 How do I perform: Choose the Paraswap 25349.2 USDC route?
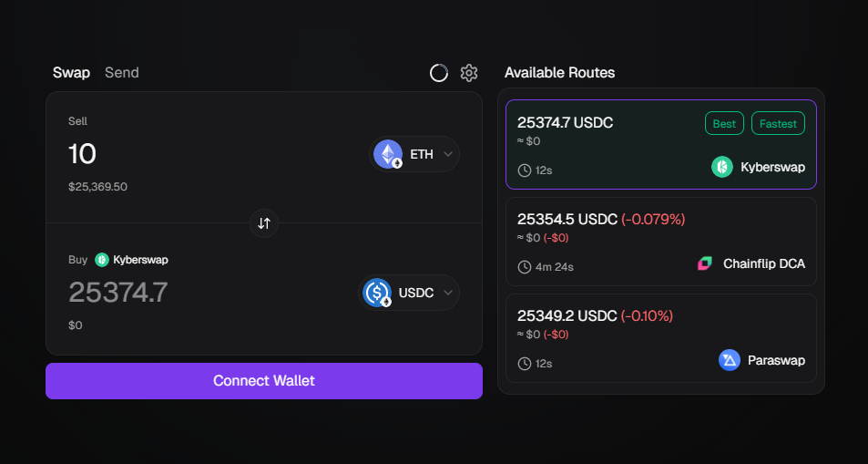[x=661, y=338]
